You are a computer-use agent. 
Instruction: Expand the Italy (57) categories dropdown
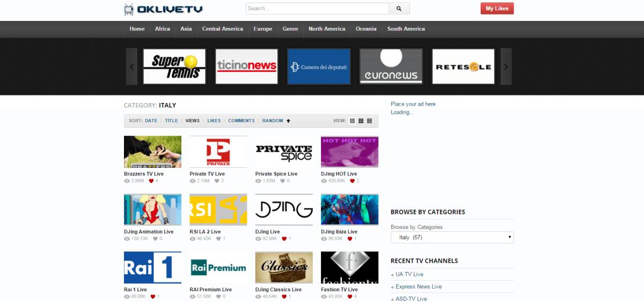point(452,237)
